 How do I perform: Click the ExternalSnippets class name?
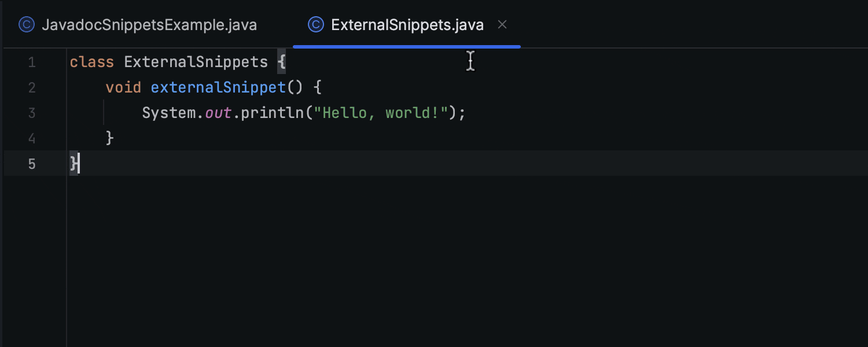pyautogui.click(x=197, y=62)
